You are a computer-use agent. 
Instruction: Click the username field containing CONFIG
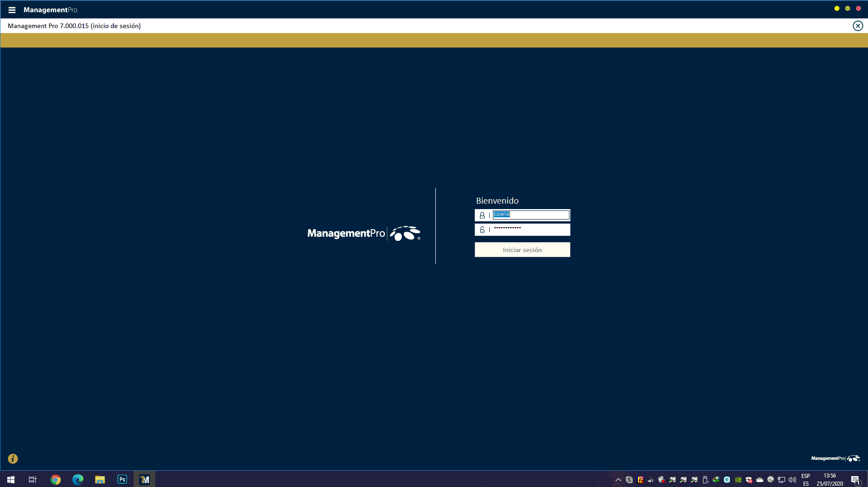click(530, 215)
